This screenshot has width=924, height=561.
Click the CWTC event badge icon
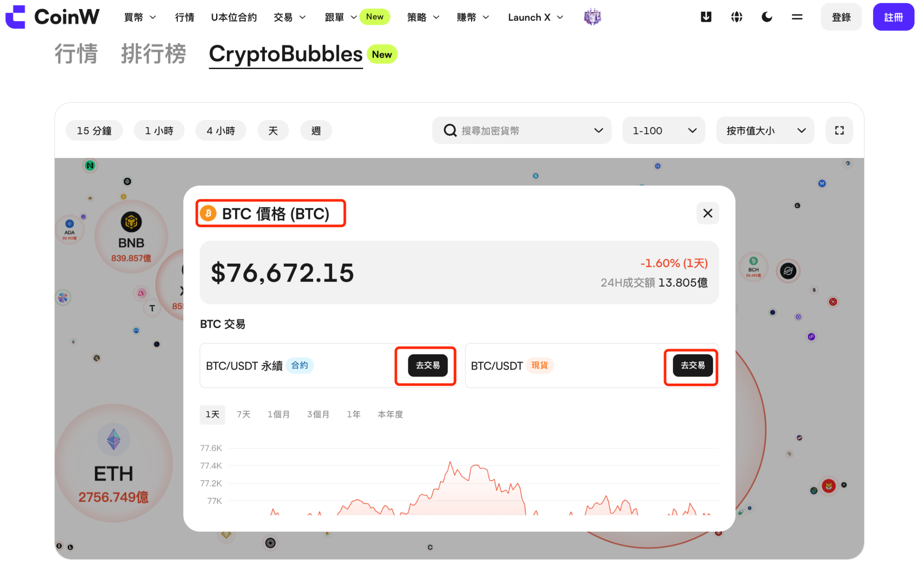coord(592,17)
